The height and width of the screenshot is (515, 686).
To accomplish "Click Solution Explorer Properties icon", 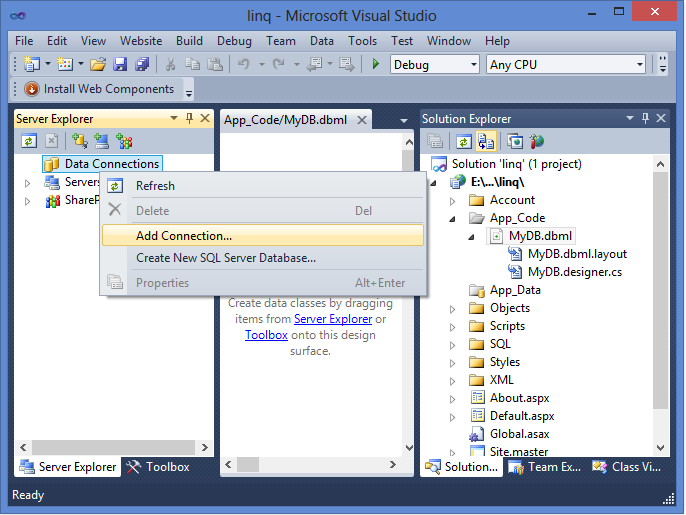I will 435,141.
